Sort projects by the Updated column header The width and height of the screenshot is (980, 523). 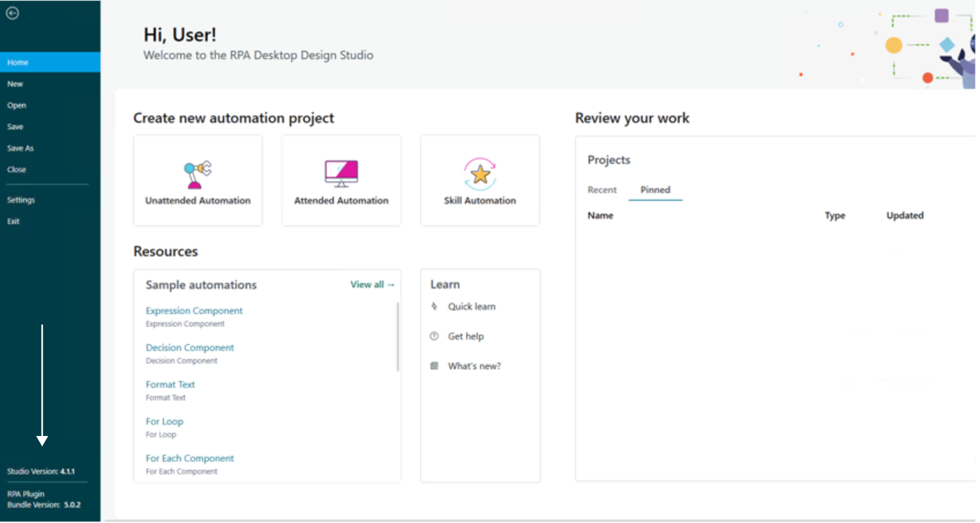[905, 216]
